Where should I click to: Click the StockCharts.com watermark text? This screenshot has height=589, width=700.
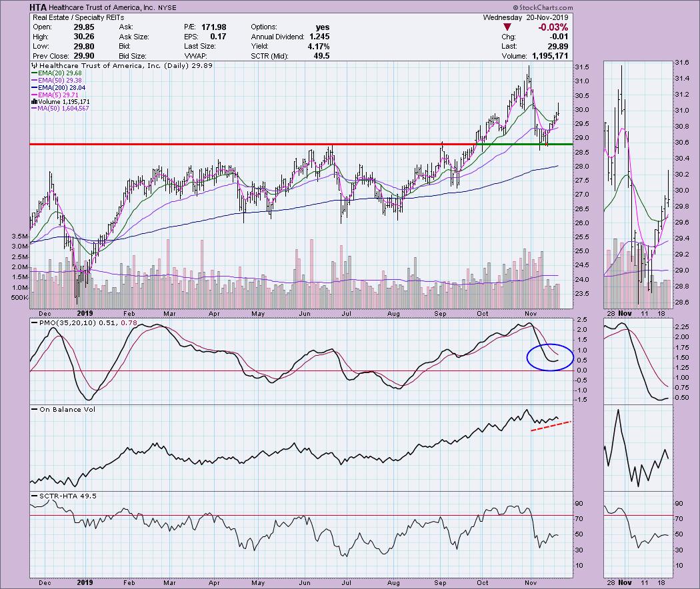pyautogui.click(x=543, y=7)
